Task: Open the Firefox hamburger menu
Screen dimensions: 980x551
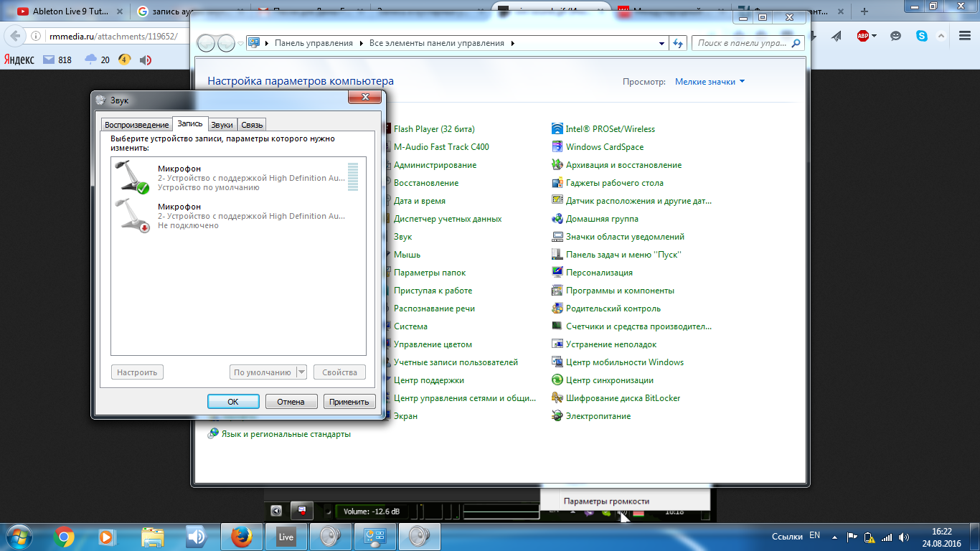Action: point(966,36)
